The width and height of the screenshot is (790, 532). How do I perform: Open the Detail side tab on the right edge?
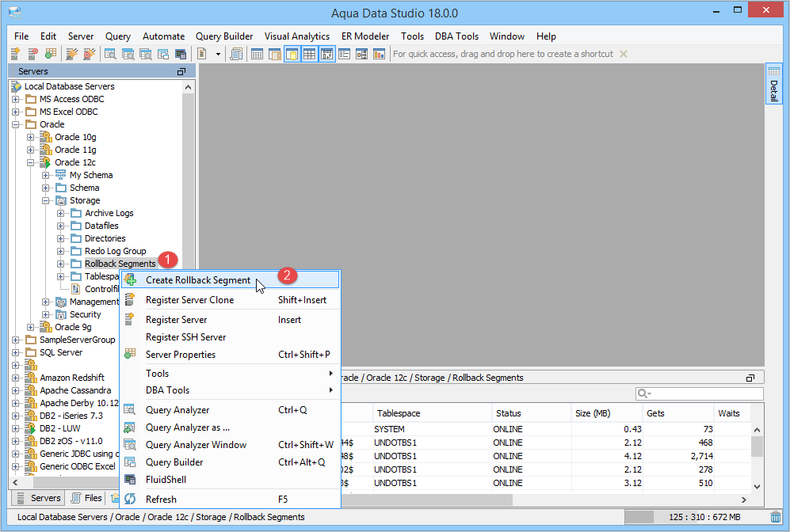[773, 84]
